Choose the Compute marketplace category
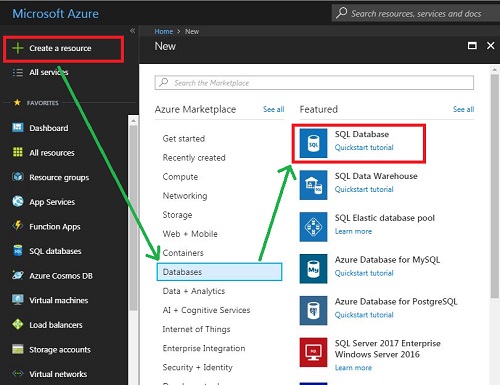500x385 pixels. pyautogui.click(x=180, y=177)
